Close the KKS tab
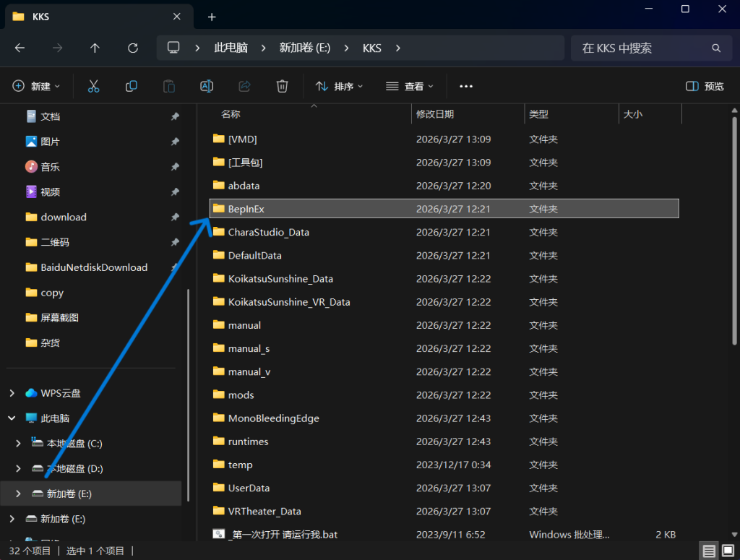This screenshot has width=740, height=560. click(x=176, y=17)
